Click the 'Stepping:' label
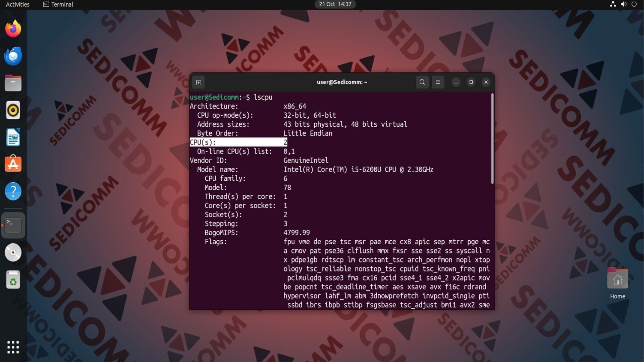Viewport: 644px width, 362px height. [221, 224]
